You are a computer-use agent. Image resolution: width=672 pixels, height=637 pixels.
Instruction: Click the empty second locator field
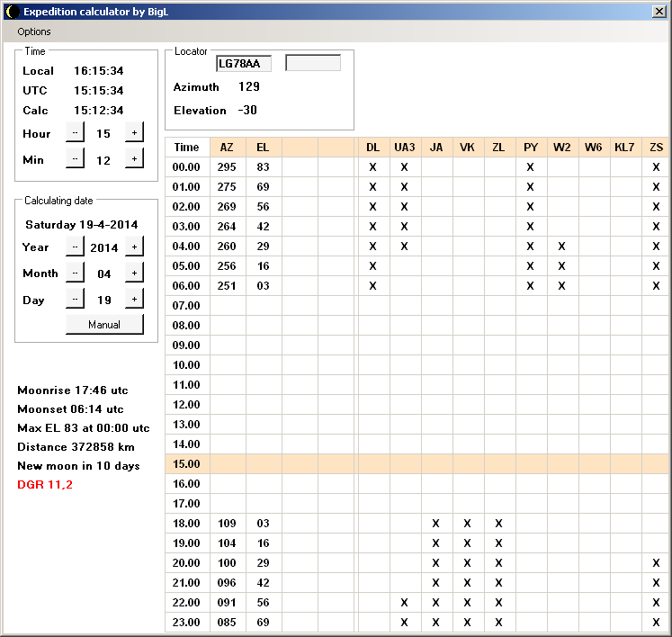tap(313, 63)
